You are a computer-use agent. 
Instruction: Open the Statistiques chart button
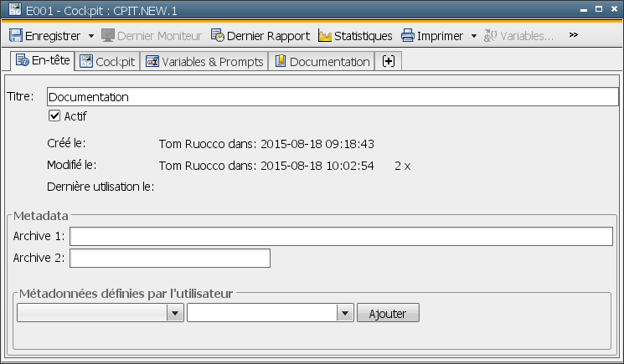pyautogui.click(x=355, y=36)
